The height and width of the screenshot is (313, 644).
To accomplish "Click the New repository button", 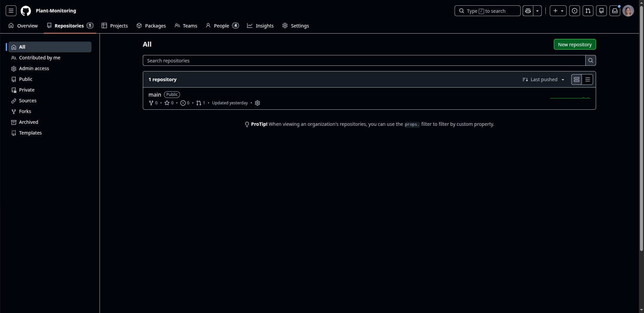I will [575, 44].
